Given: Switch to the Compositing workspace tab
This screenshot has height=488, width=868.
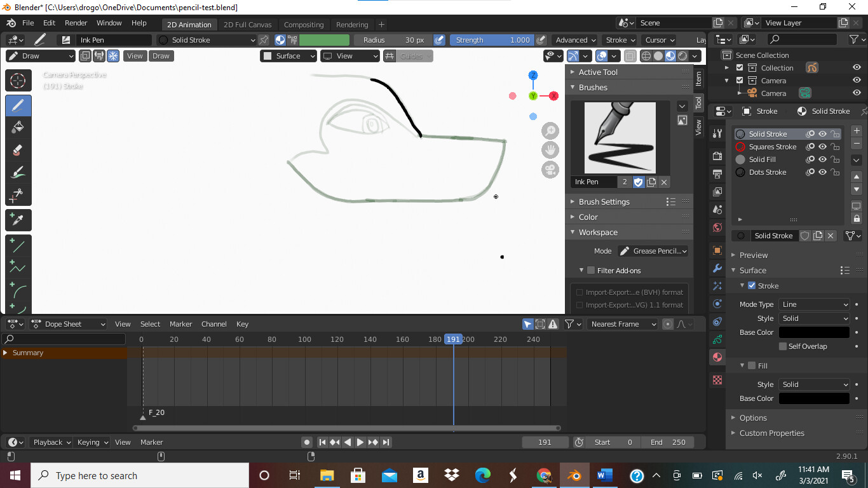Looking at the screenshot, I should pyautogui.click(x=304, y=25).
